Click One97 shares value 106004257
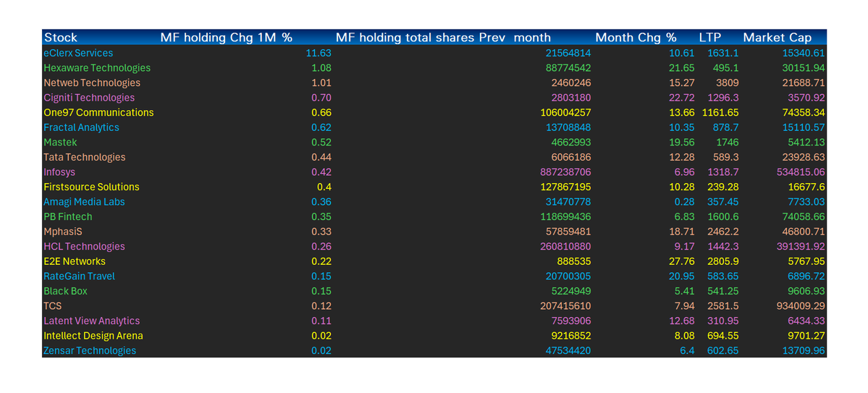Viewport: 868px width, 393px height. [565, 113]
